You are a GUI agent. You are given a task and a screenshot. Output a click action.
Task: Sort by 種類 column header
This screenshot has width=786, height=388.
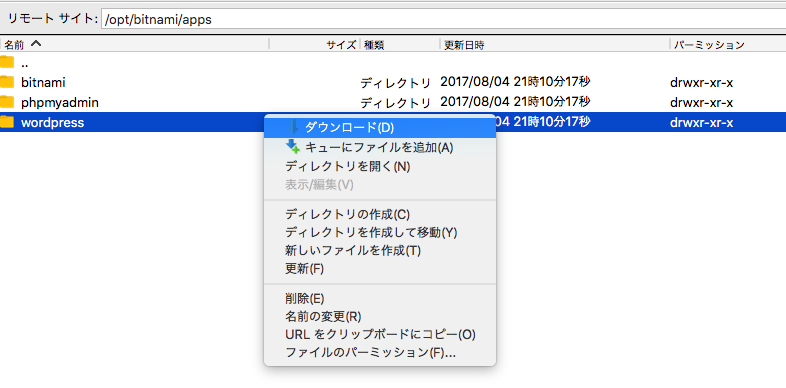point(400,44)
